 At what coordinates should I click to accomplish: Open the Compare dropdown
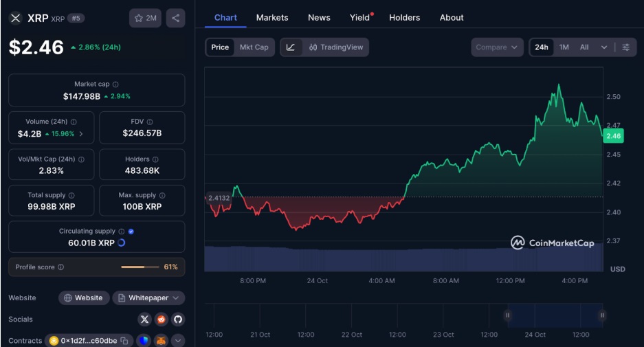click(497, 47)
